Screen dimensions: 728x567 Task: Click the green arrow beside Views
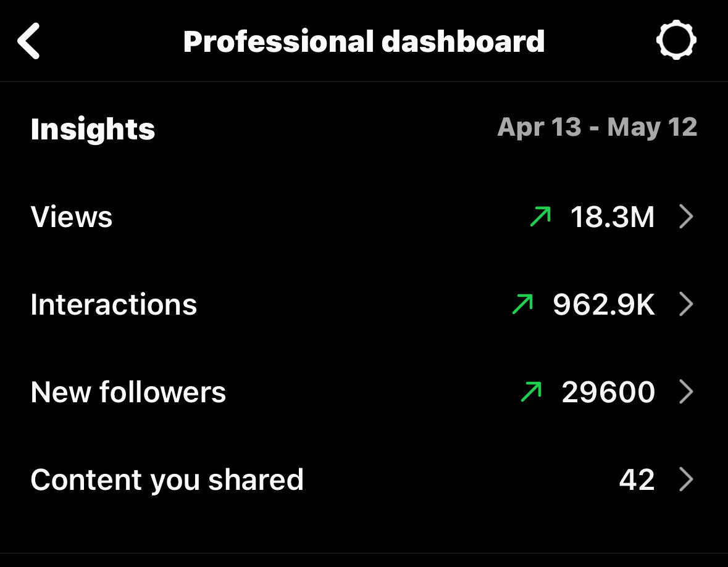540,217
